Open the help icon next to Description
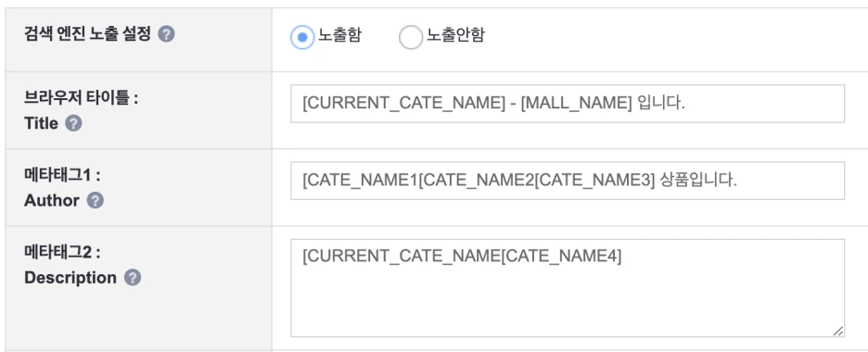The width and height of the screenshot is (868, 352). pos(133,277)
